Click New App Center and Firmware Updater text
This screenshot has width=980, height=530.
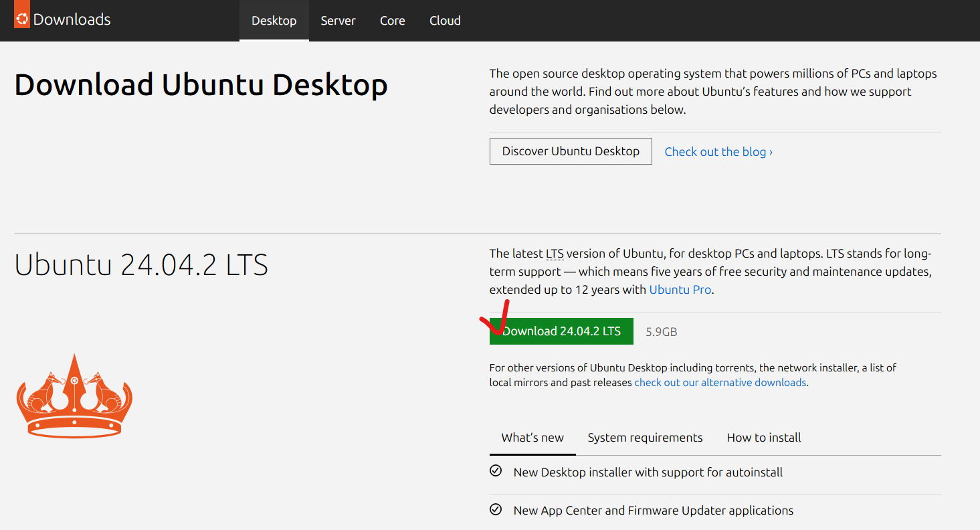(654, 511)
